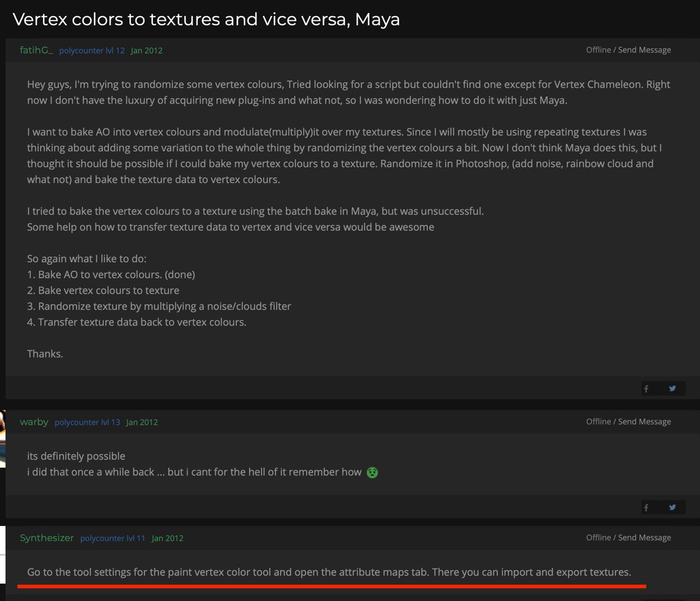700x601 pixels.
Task: Click polycounter lvl 11 rank label
Action: pos(113,538)
